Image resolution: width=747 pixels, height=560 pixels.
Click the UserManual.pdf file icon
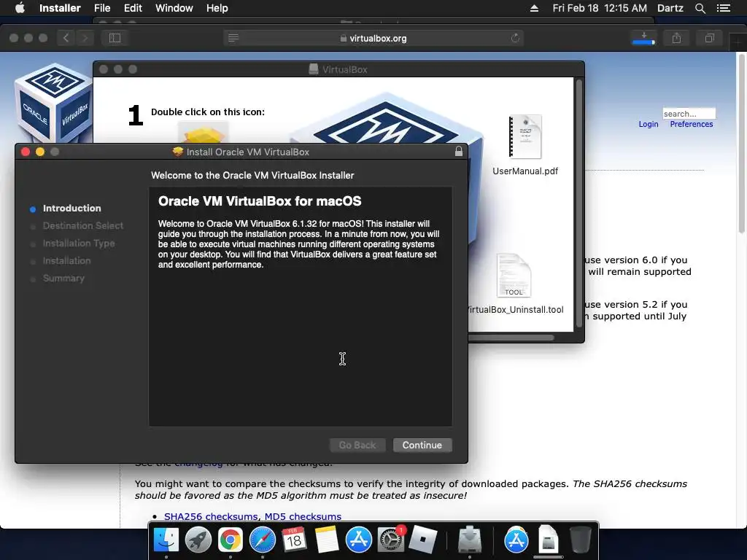pyautogui.click(x=525, y=137)
